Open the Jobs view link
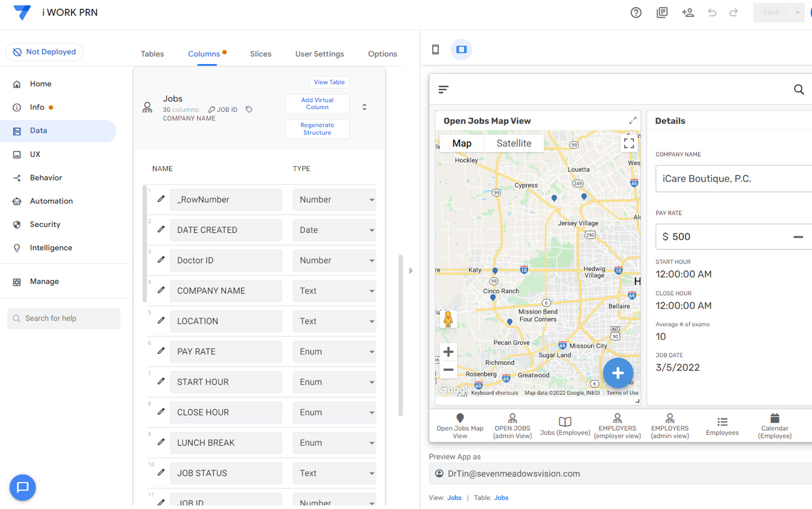 [454, 498]
